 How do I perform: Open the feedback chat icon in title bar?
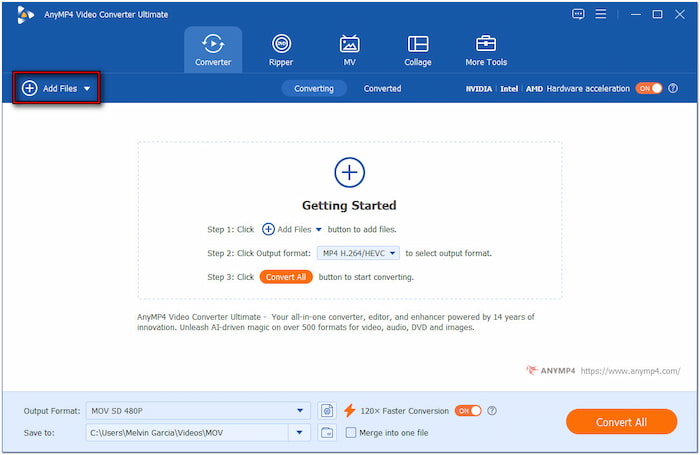pyautogui.click(x=578, y=14)
